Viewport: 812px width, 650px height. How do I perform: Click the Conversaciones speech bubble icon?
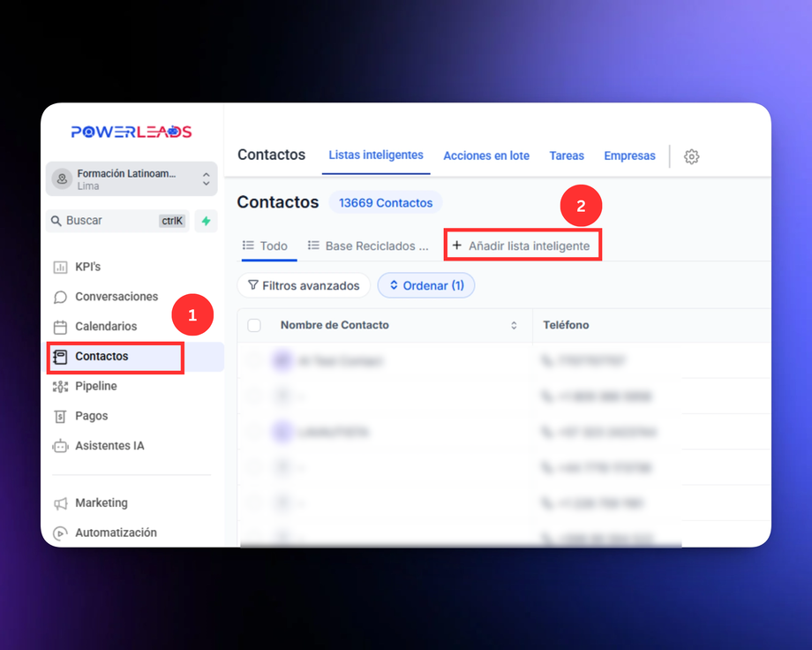60,297
